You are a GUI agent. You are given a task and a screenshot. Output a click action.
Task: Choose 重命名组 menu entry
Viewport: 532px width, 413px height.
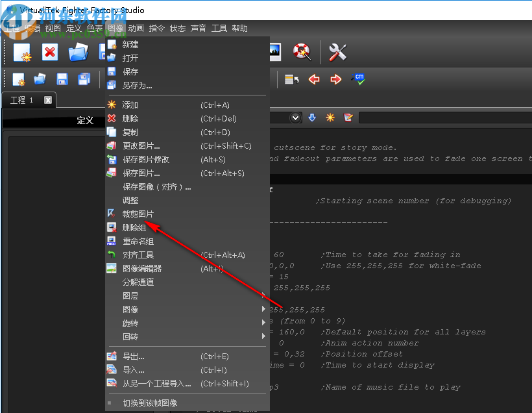[187, 242]
